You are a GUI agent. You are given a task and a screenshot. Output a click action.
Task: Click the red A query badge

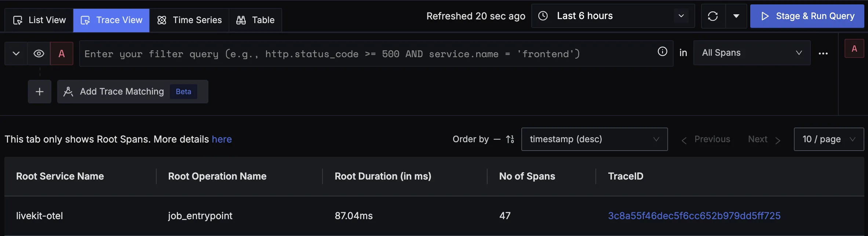point(61,53)
